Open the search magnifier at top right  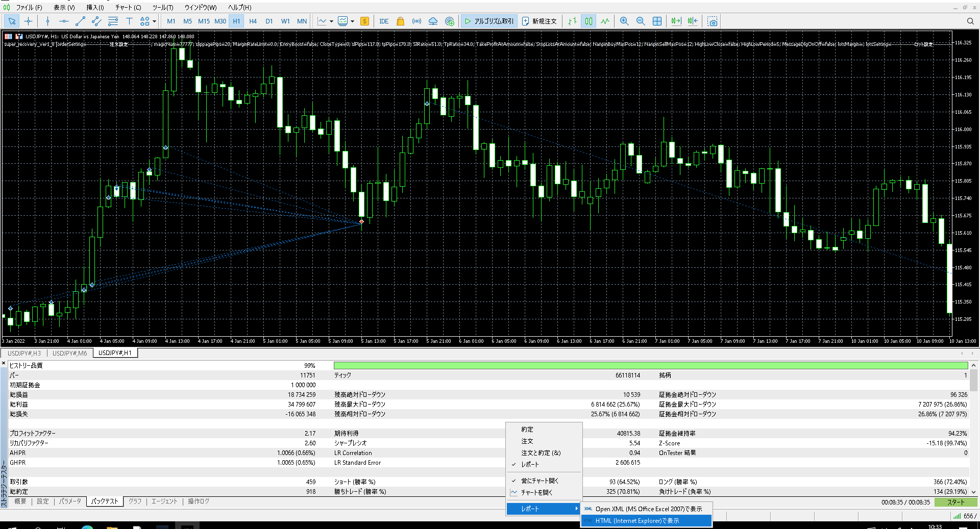tap(970, 21)
